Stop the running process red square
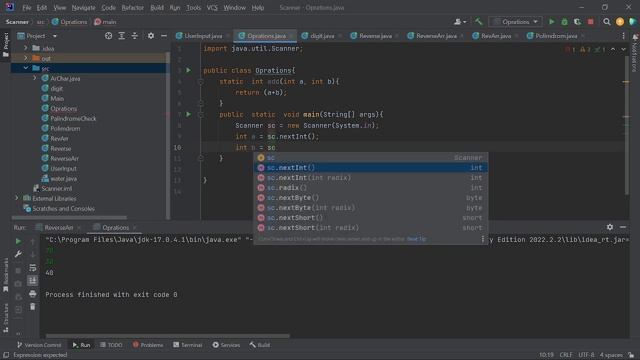Screen dimensions: 640x360 [x=591, y=22]
